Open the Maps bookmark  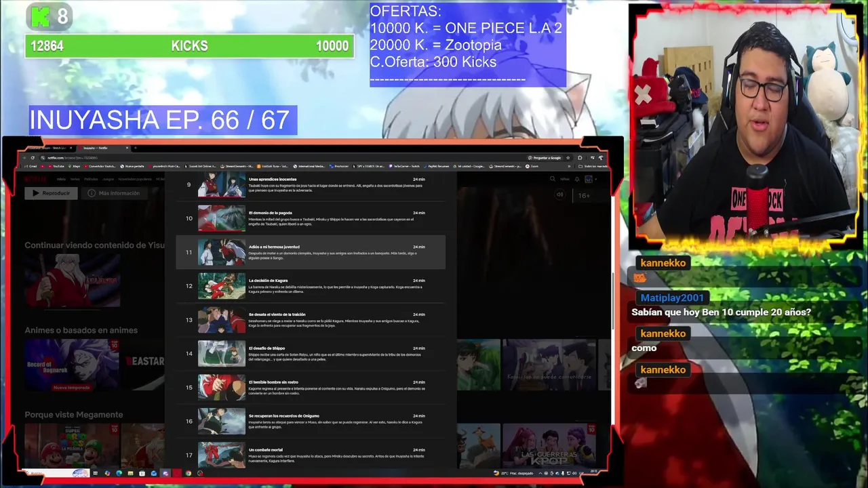click(x=75, y=166)
